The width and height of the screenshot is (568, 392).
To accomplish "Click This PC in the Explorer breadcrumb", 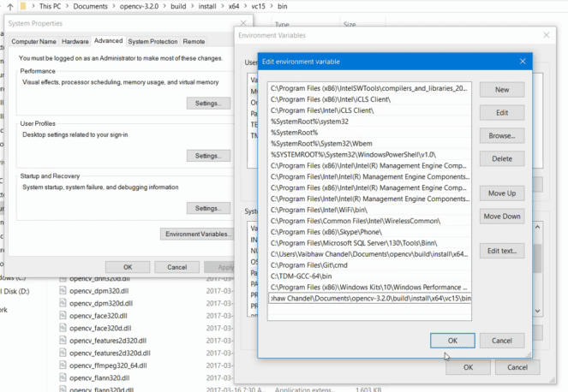I will [50, 6].
